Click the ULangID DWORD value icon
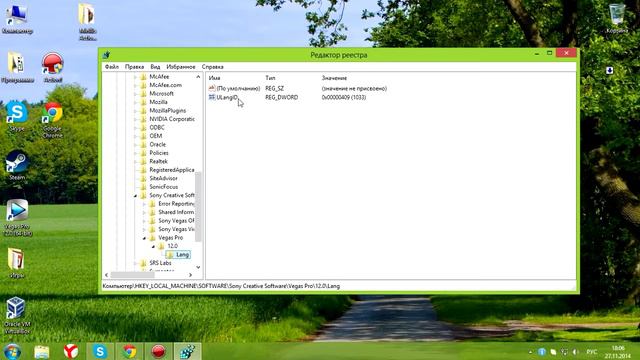The image size is (640, 360). click(x=211, y=97)
